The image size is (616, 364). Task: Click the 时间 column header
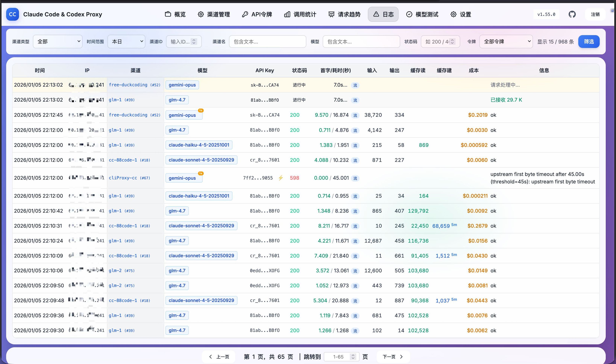coord(40,70)
